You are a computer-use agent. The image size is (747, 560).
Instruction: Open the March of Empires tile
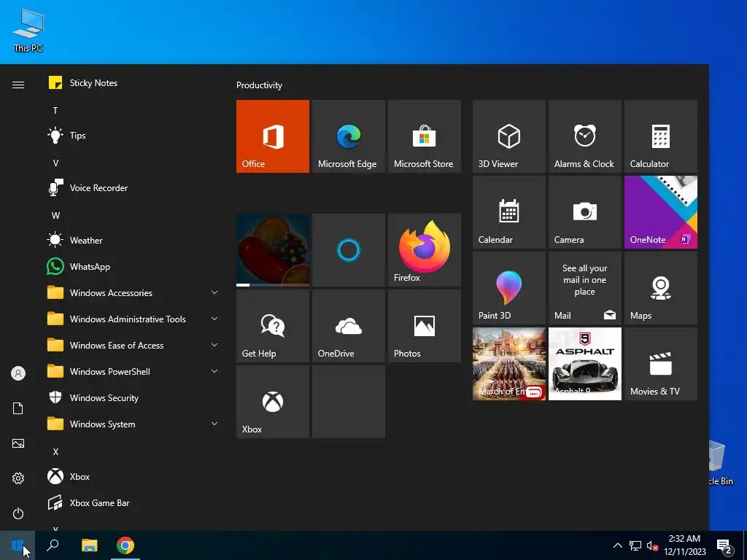(508, 364)
